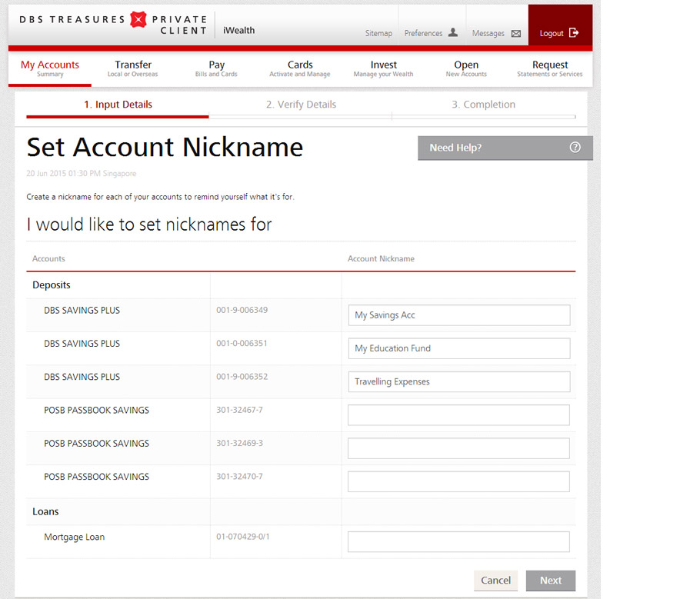Click the Preferences person icon
Viewport: 700px width, 599px height.
[452, 32]
